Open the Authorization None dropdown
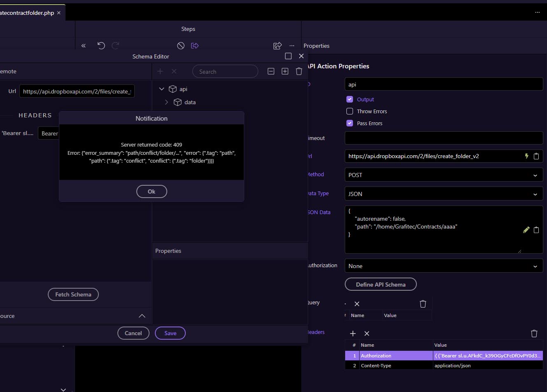The image size is (547, 392). pyautogui.click(x=444, y=266)
